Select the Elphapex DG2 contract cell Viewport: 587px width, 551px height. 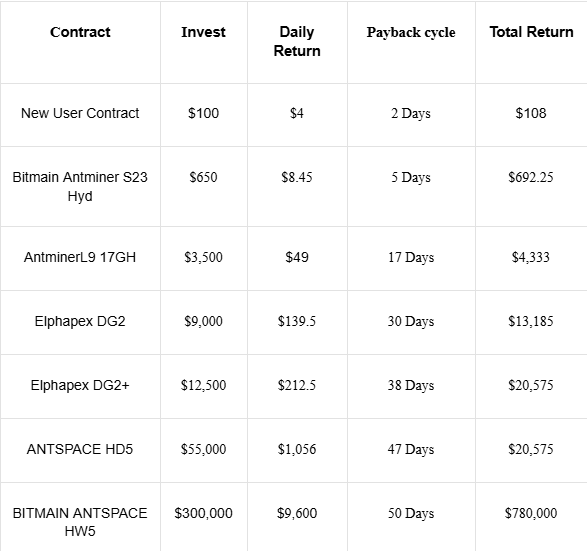[80, 322]
